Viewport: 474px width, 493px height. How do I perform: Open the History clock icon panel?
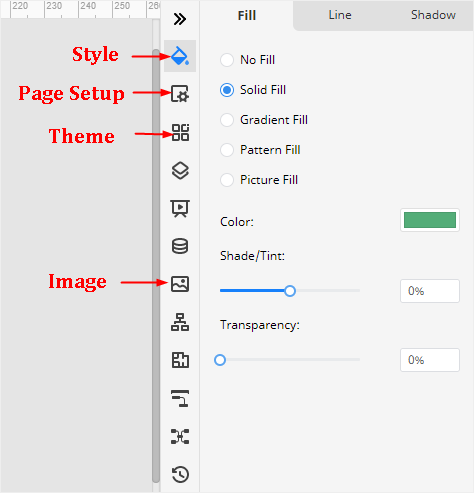[180, 474]
